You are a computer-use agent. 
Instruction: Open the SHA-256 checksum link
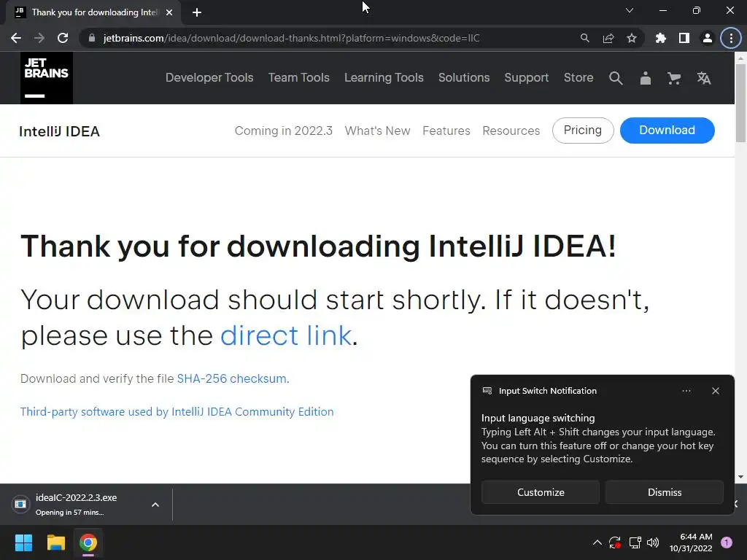[x=232, y=378]
